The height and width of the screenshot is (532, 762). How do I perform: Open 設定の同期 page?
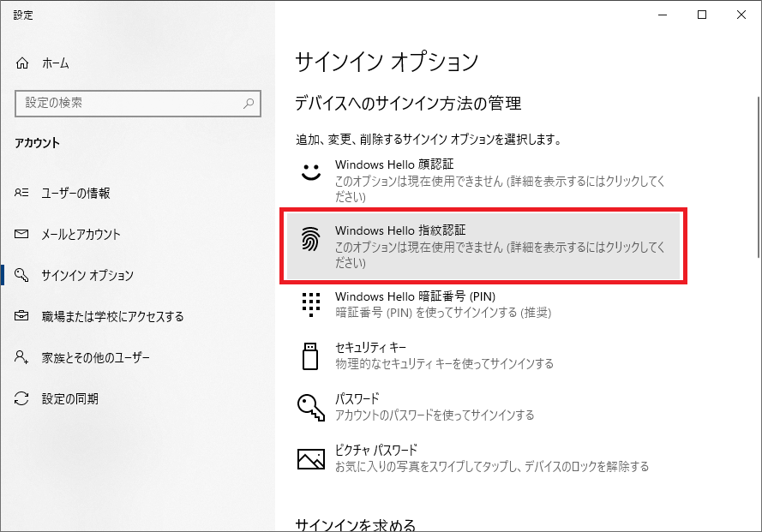[70, 399]
